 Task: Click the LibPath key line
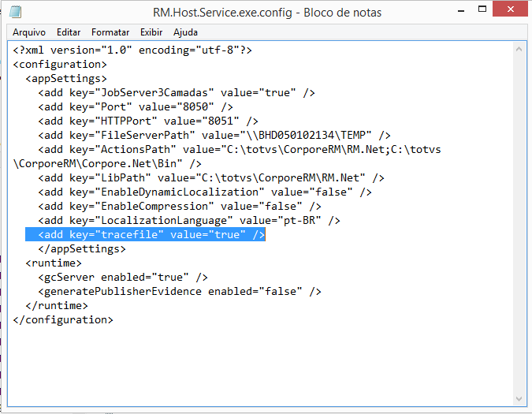(x=211, y=178)
